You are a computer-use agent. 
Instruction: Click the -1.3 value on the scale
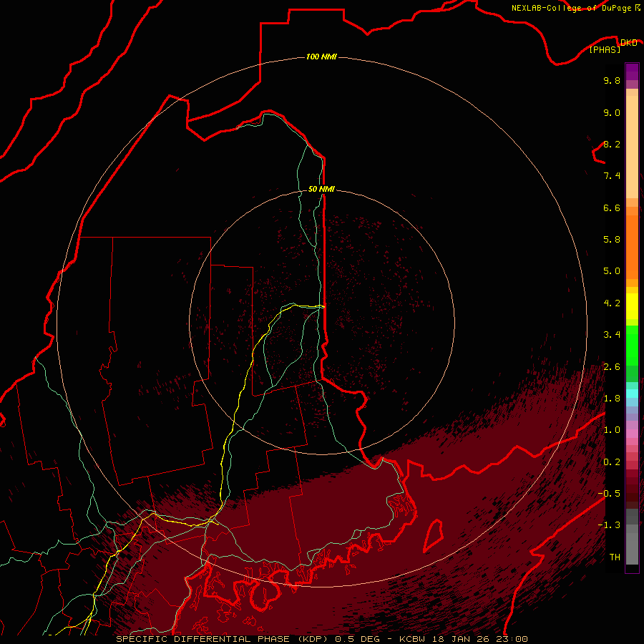609,525
